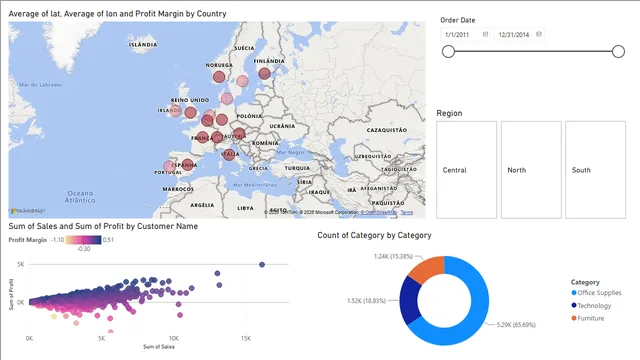Screen dimensions: 640x360
Task: Filter by the South region tile
Action: point(596,170)
